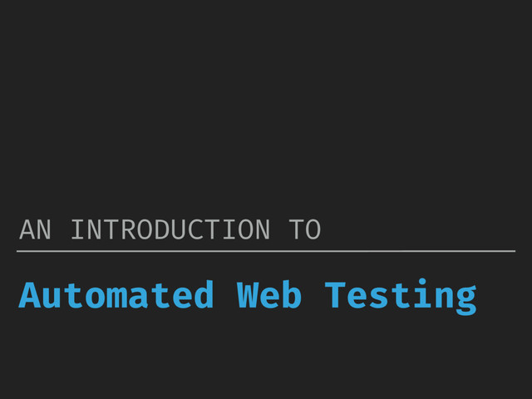Click the capital "A" starting "Automated"

(x=30, y=294)
